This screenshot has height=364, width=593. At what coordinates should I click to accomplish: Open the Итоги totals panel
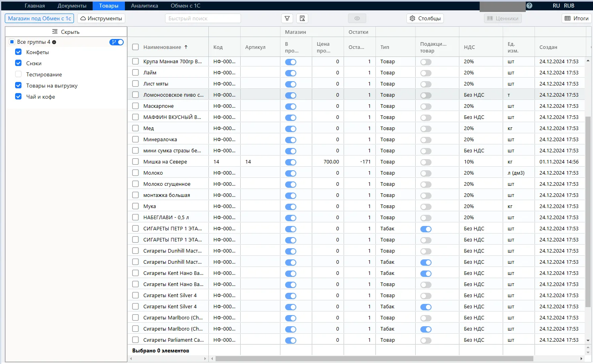point(576,18)
